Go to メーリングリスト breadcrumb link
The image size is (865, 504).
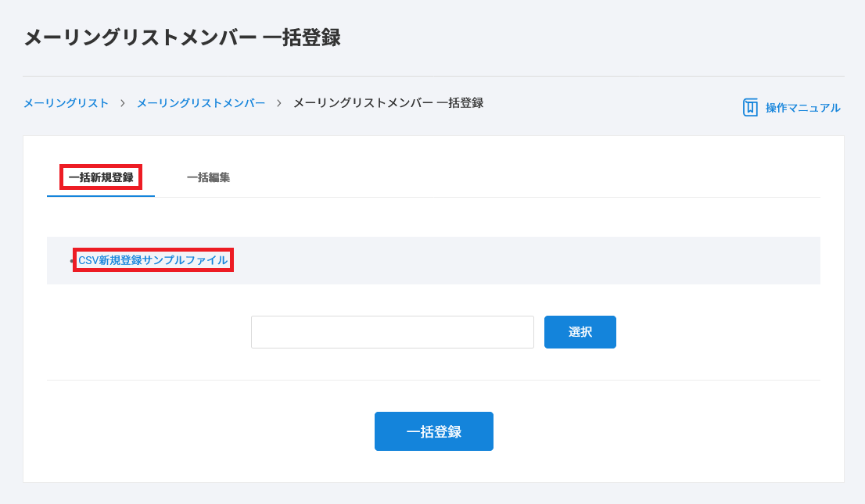[66, 103]
